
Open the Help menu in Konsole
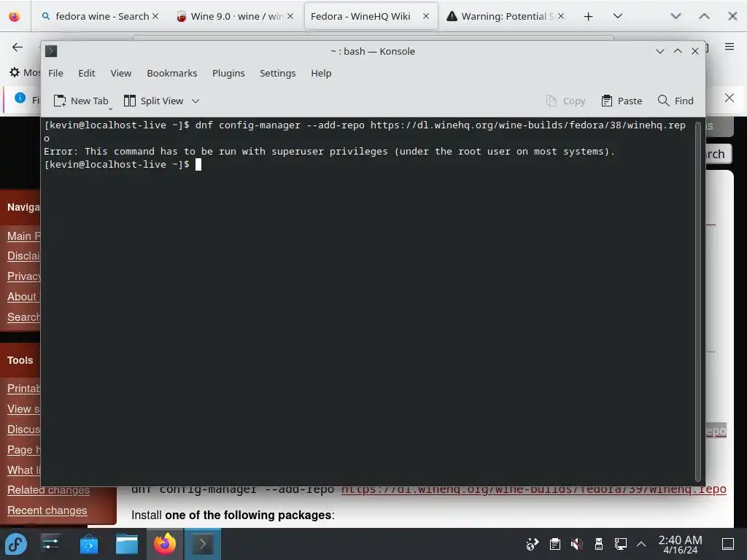(x=321, y=74)
